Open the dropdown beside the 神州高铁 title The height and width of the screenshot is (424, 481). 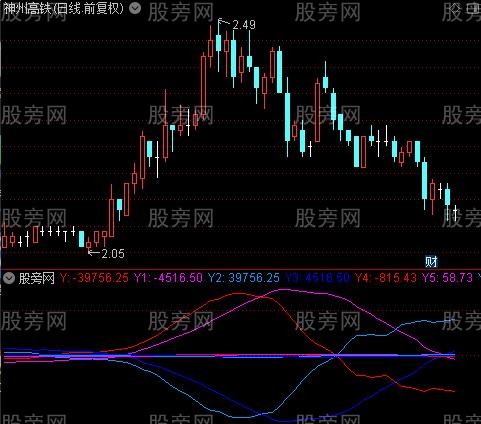point(135,8)
